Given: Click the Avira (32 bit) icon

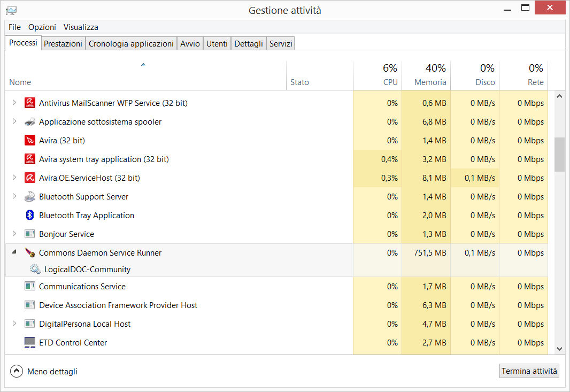Looking at the screenshot, I should pos(30,140).
